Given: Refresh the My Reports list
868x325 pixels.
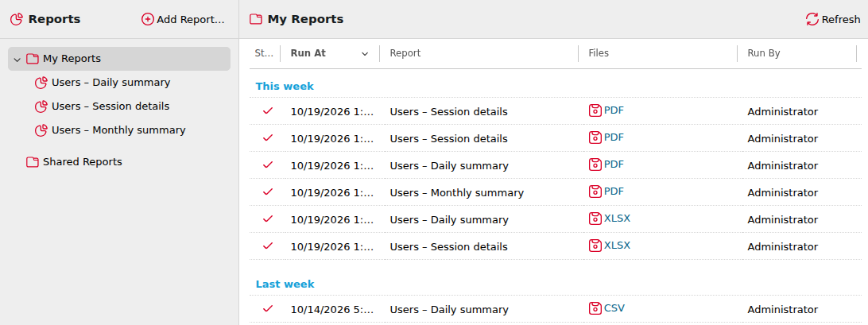Looking at the screenshot, I should [x=832, y=19].
